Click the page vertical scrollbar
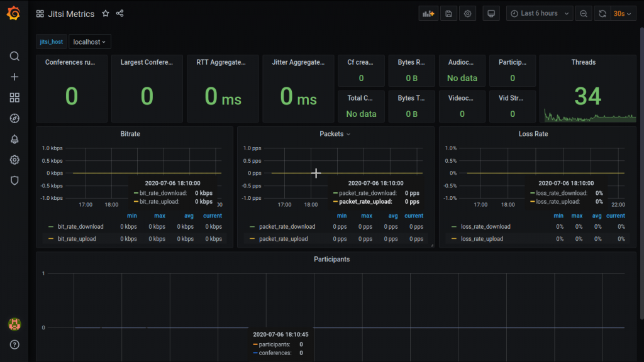The height and width of the screenshot is (362, 644). (641, 172)
